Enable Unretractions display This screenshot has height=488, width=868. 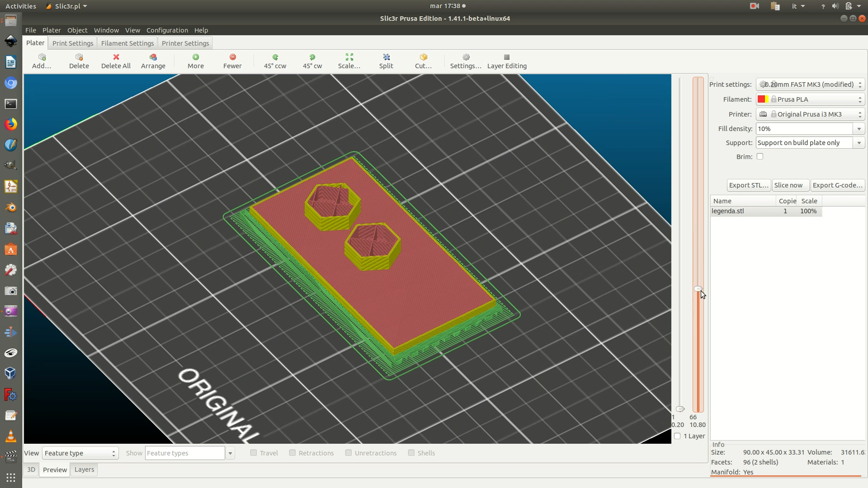[349, 453]
